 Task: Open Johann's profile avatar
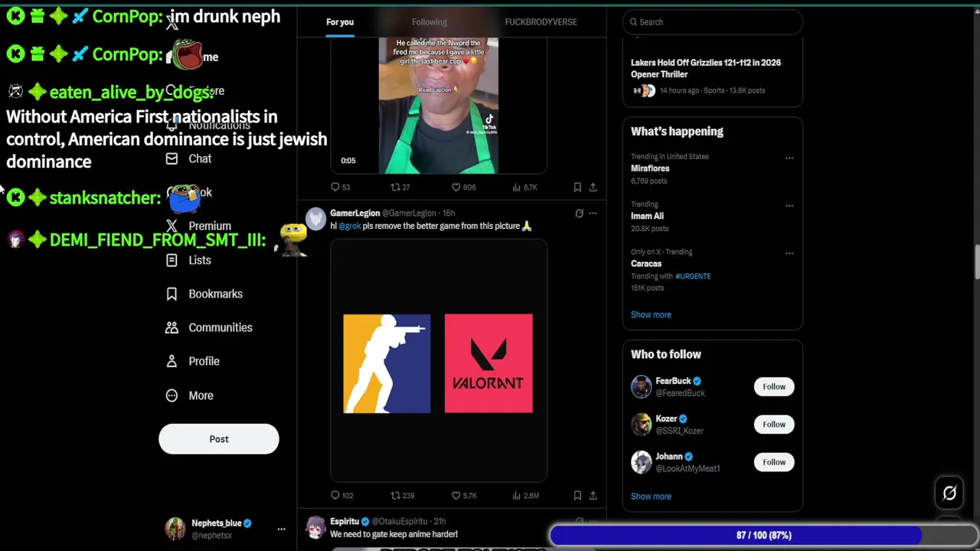click(x=642, y=462)
